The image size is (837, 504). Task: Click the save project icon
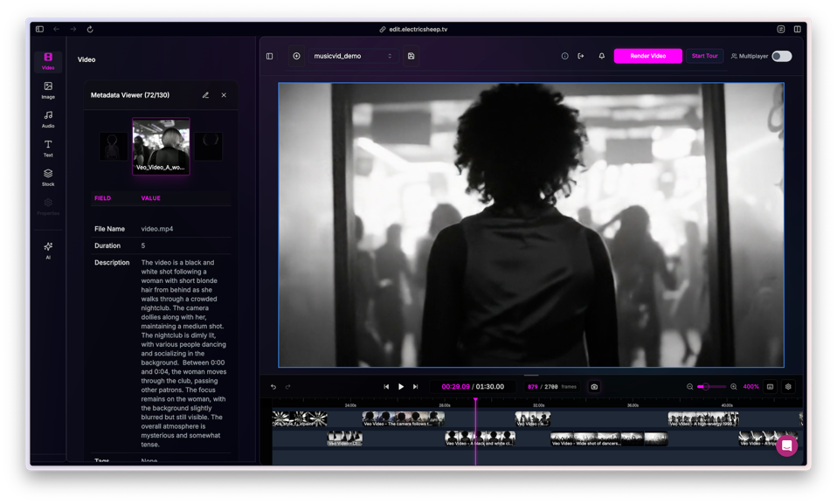[411, 56]
